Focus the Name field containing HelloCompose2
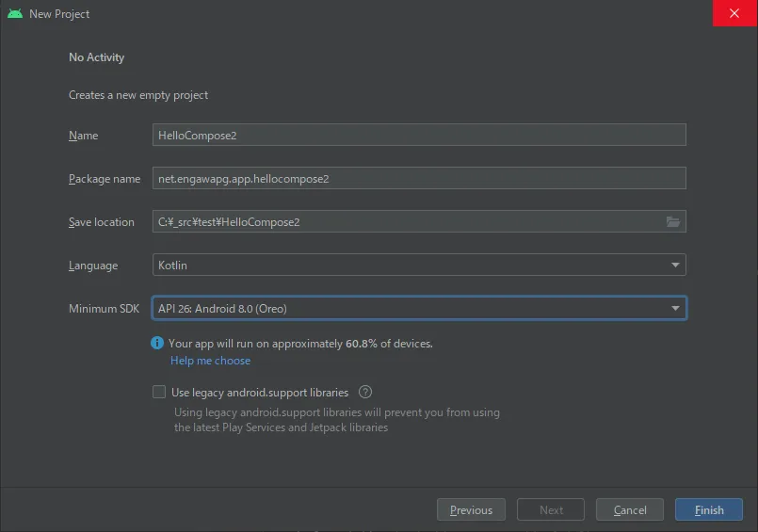This screenshot has width=758, height=532. [419, 136]
